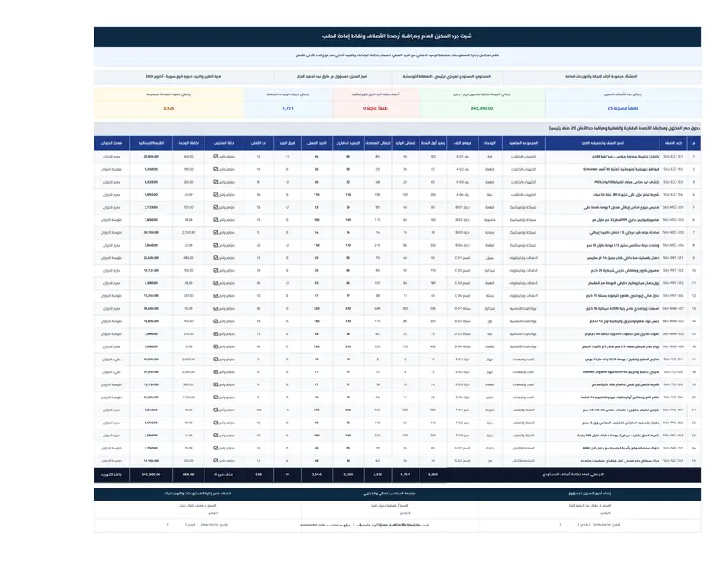728x562 pixels.
Task: Click the 'المجموعة السلعية' column header
Action: 523,143
